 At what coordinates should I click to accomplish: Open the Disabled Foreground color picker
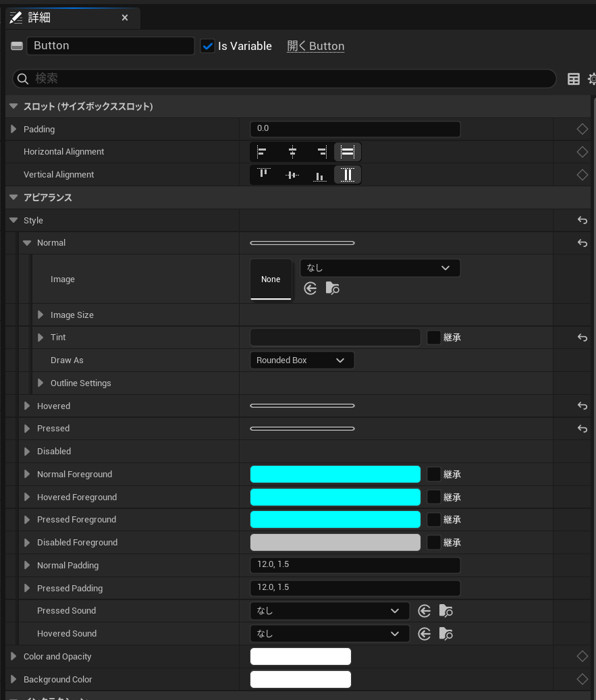335,542
